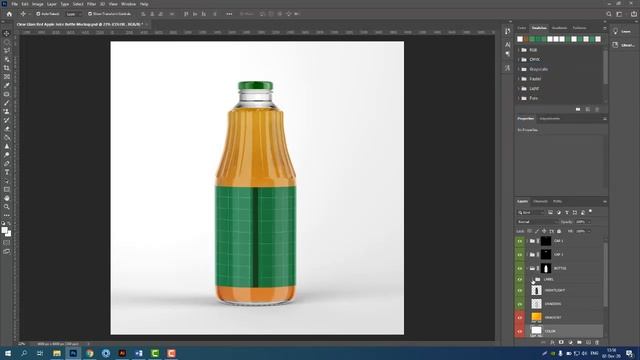The width and height of the screenshot is (640, 360).
Task: Open the Filter menu
Action: pyautogui.click(x=91, y=4)
